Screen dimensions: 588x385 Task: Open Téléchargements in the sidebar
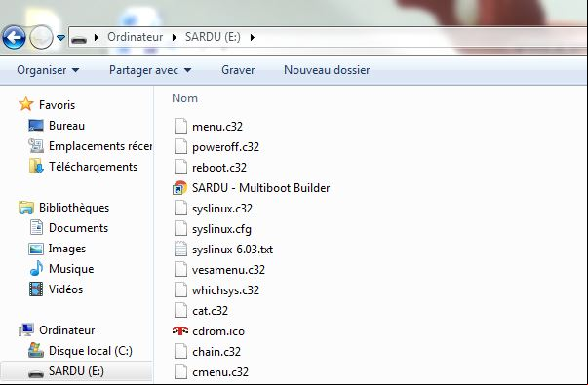93,167
